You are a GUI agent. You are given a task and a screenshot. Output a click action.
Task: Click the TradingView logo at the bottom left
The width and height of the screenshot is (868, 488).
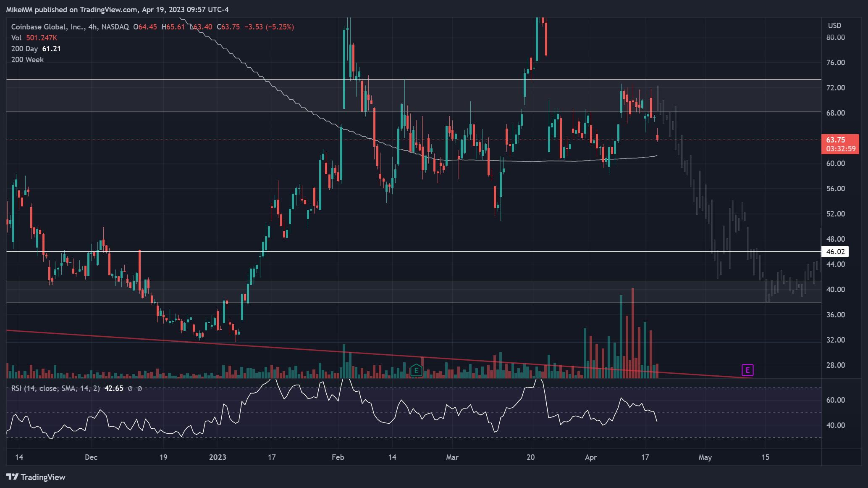pyautogui.click(x=36, y=477)
